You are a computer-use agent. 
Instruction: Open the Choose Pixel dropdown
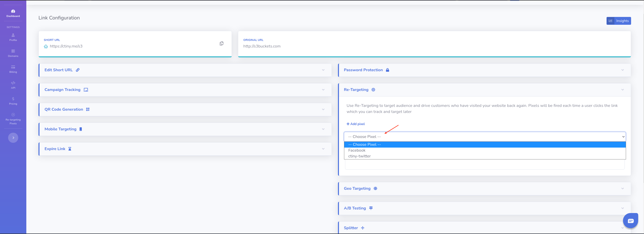point(485,137)
